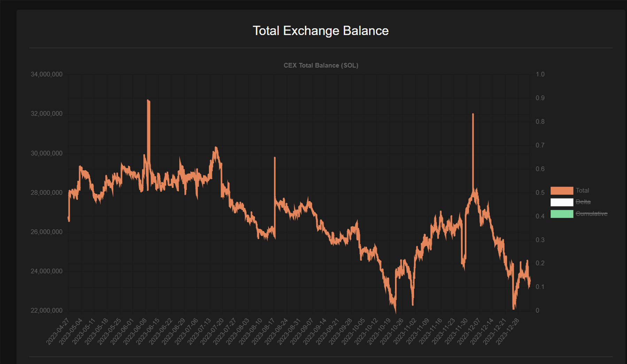Image resolution: width=627 pixels, height=364 pixels.
Task: Hide the Total series via legend label
Action: [x=582, y=191]
